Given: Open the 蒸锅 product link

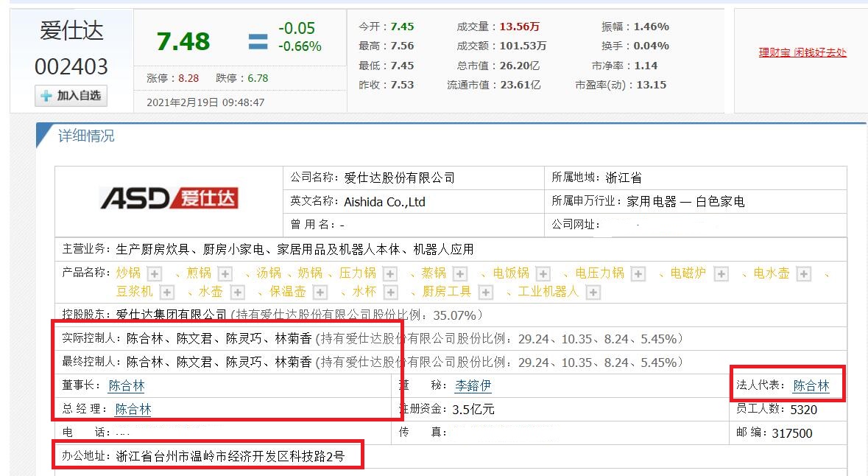Looking at the screenshot, I should [x=434, y=273].
